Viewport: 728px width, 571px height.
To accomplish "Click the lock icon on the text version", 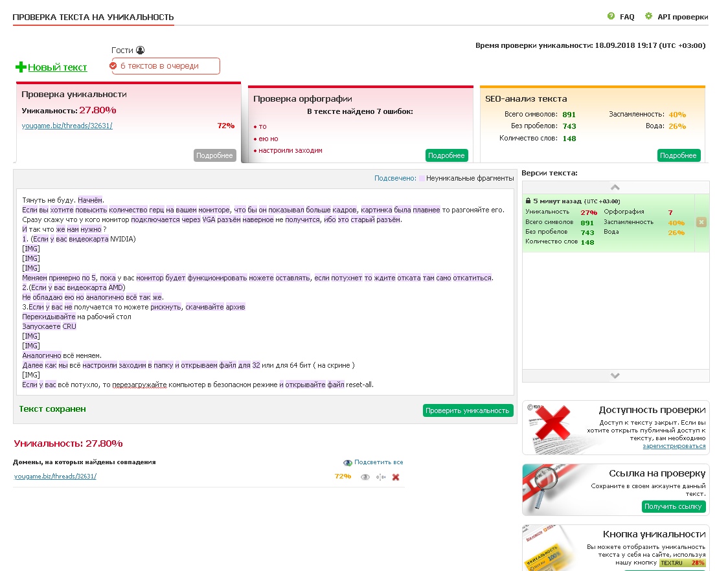I will (x=528, y=201).
